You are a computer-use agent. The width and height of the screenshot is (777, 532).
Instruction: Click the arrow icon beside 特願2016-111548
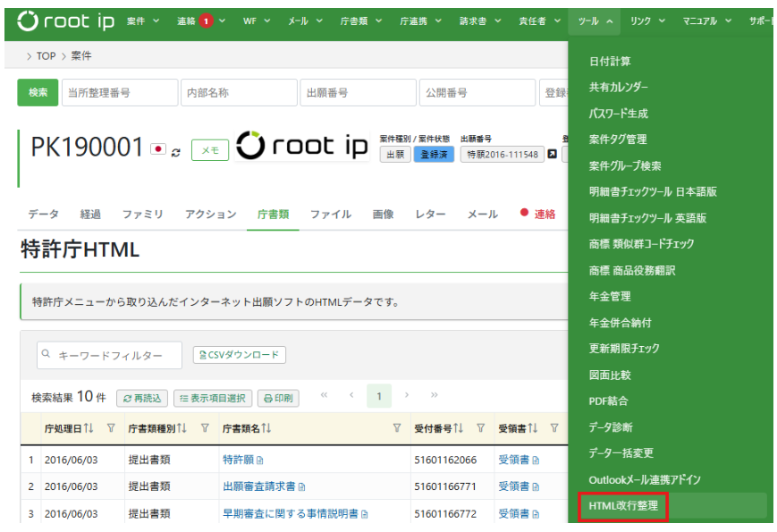coord(552,155)
